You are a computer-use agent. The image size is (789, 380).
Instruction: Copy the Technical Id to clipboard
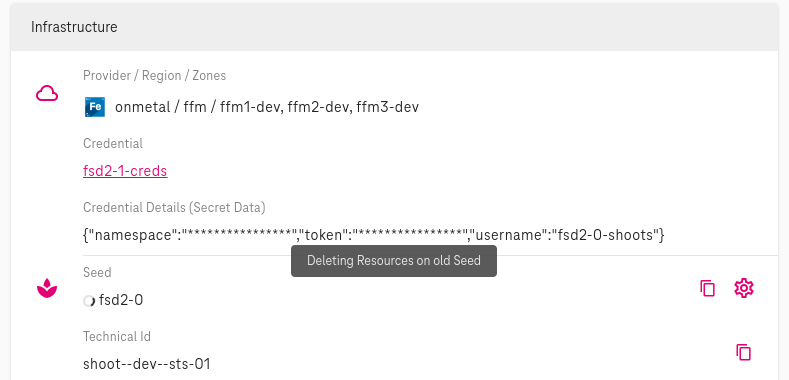[744, 352]
